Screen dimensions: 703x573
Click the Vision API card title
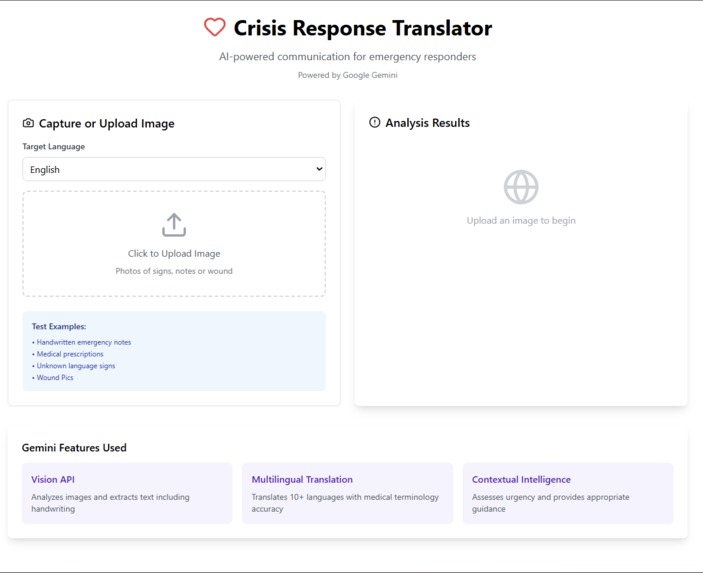click(53, 479)
